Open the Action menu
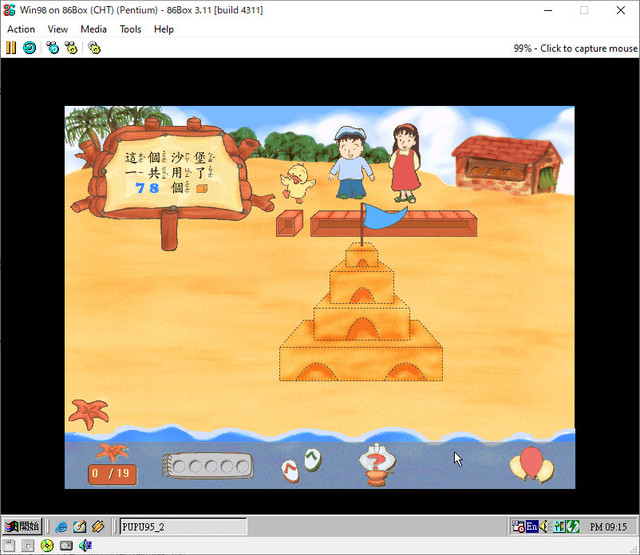The image size is (640, 555). coord(21,29)
